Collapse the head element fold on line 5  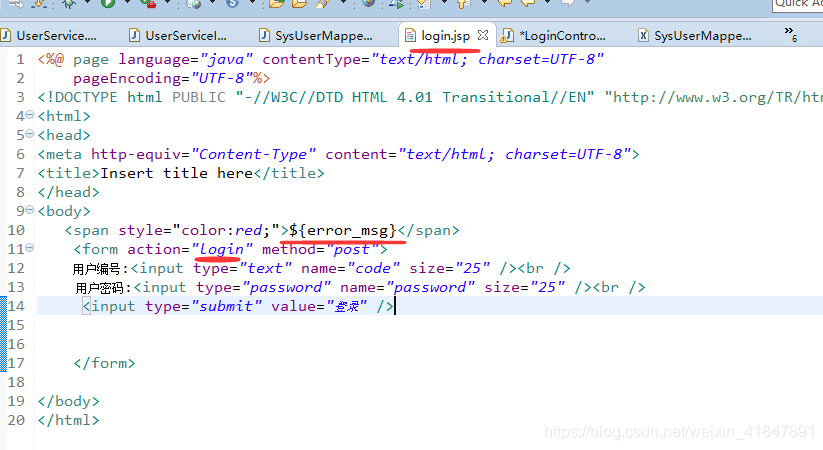pos(30,133)
